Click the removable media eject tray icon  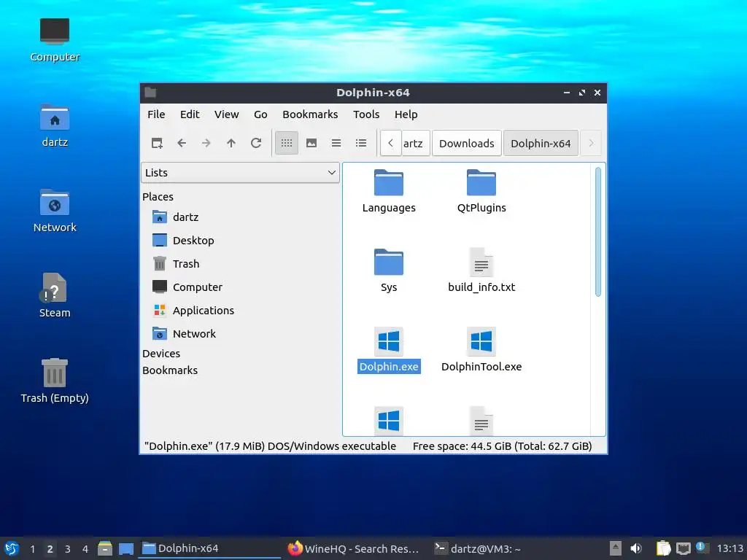616,548
